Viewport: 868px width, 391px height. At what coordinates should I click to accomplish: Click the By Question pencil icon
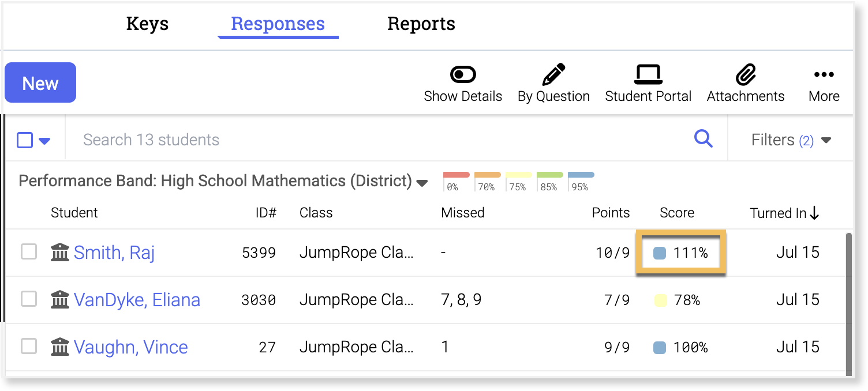tap(553, 75)
